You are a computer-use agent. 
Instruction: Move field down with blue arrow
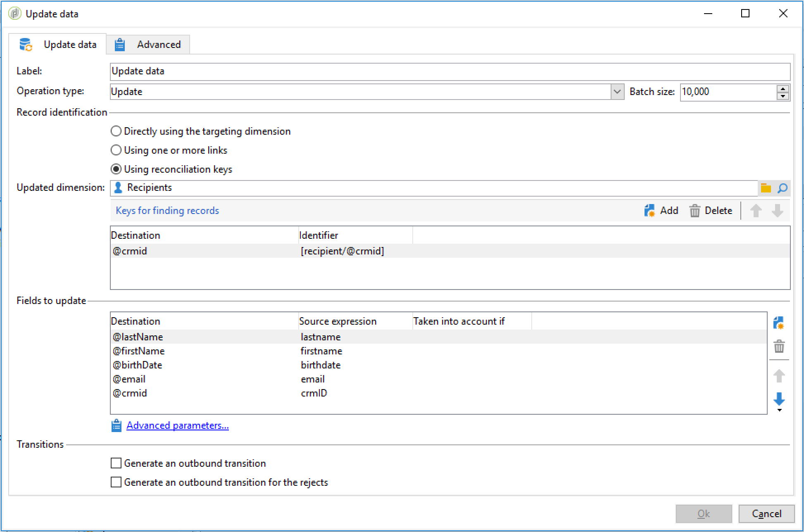tap(779, 399)
